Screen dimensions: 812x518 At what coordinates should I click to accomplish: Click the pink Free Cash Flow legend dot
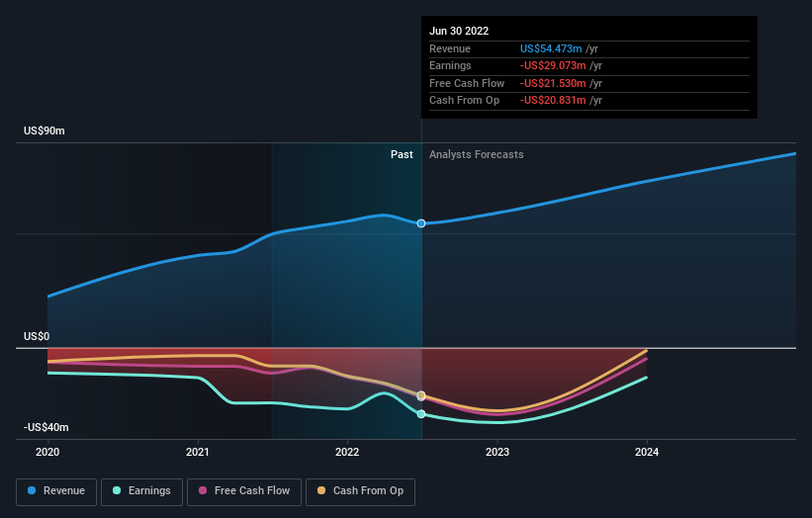click(x=203, y=490)
